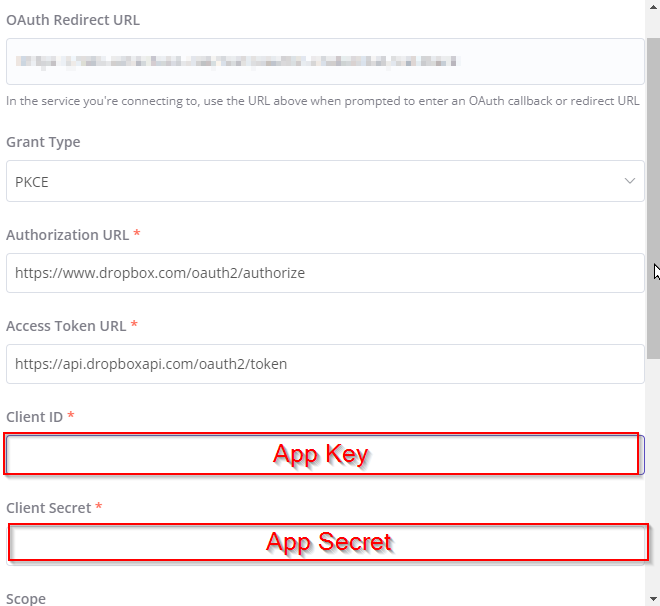The height and width of the screenshot is (606, 660).
Task: Click the Access Token URL label
Action: point(66,326)
